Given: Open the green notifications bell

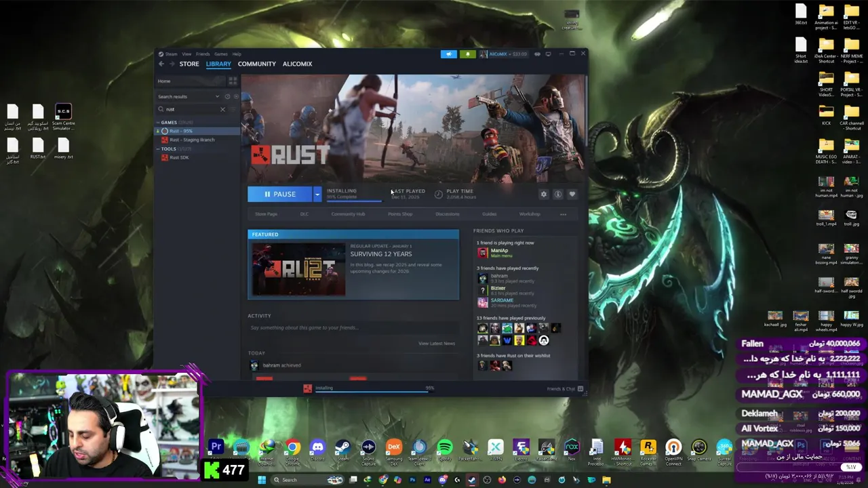Looking at the screenshot, I should point(467,54).
